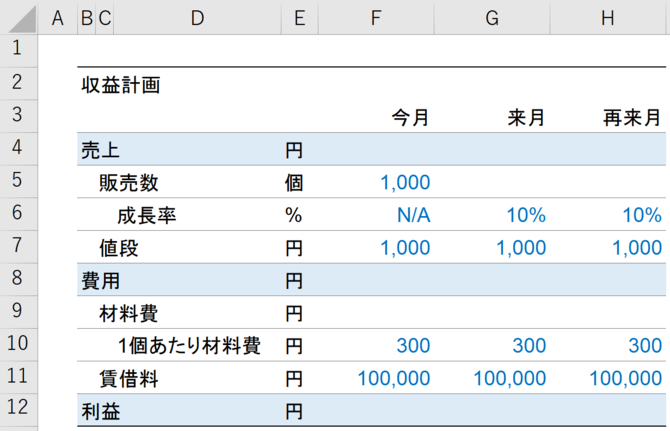Screen dimensions: 670x431
Task: Select row 12 header
Action: [x=17, y=407]
